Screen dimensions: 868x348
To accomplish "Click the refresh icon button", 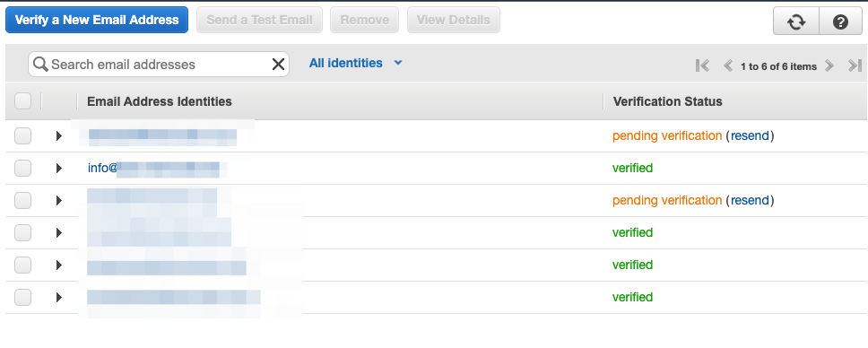I will click(x=795, y=22).
